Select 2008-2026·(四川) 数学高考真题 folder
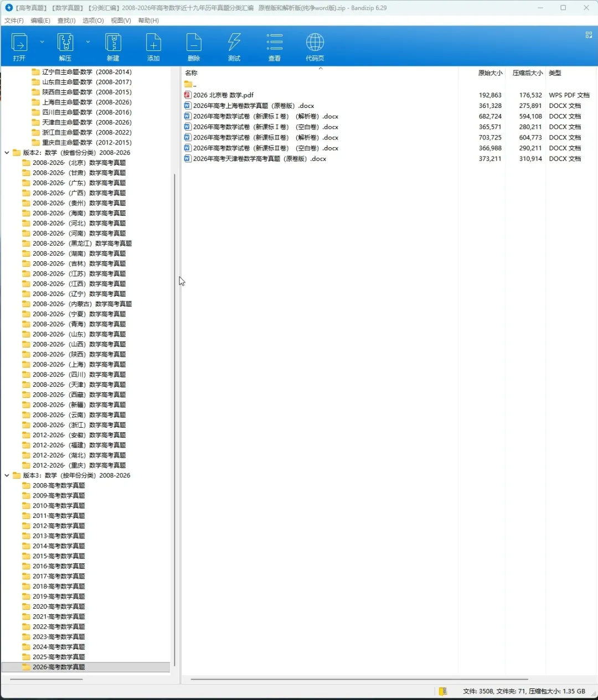 click(79, 375)
